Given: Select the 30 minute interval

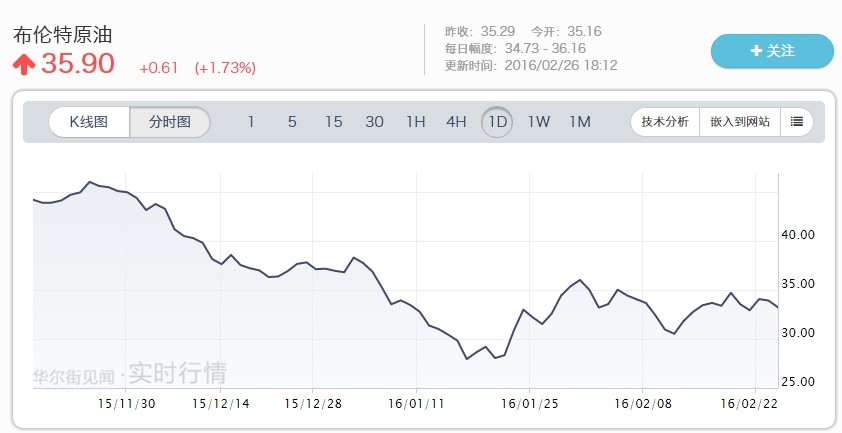Looking at the screenshot, I should coord(374,122).
